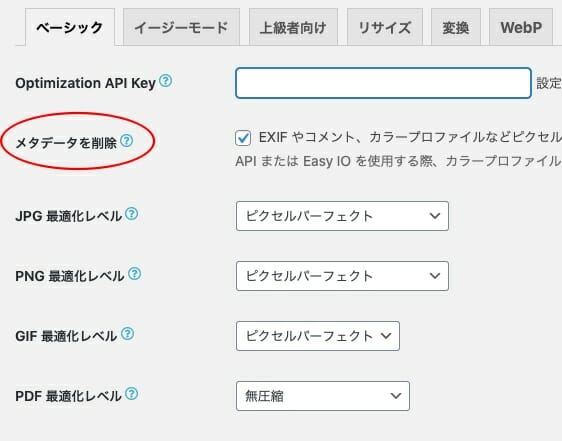Open the 上級者向け tab

pyautogui.click(x=293, y=27)
